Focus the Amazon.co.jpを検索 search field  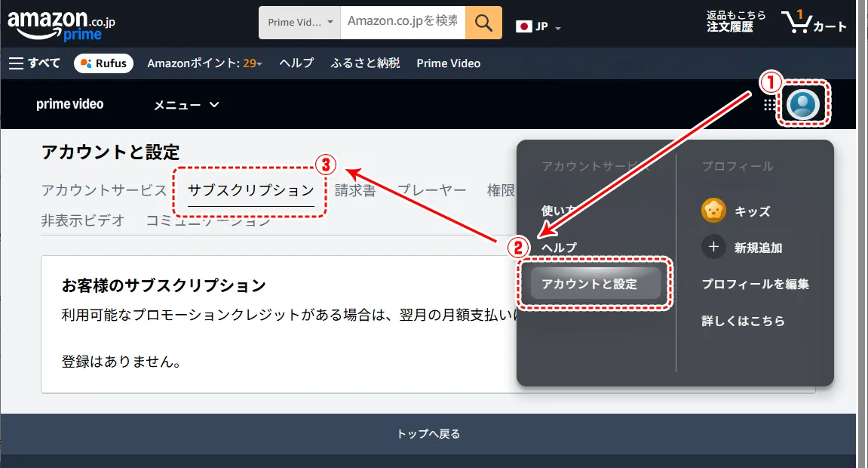click(403, 23)
